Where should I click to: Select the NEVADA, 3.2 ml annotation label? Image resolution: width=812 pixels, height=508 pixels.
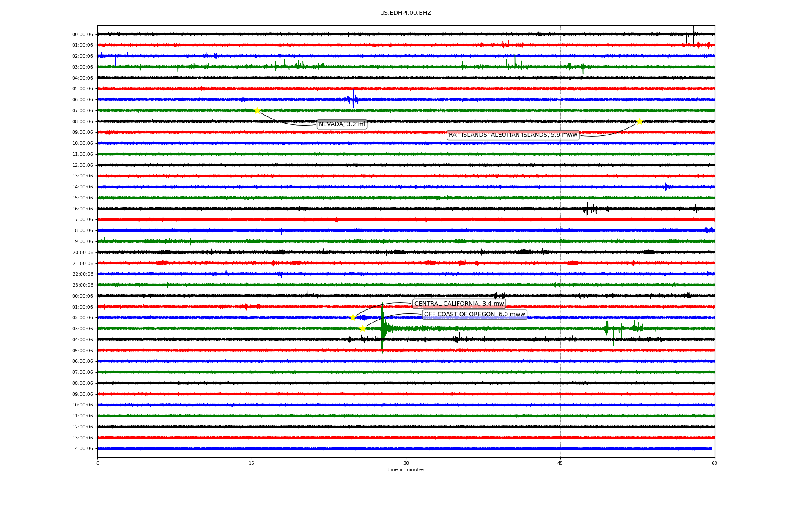[x=342, y=124]
